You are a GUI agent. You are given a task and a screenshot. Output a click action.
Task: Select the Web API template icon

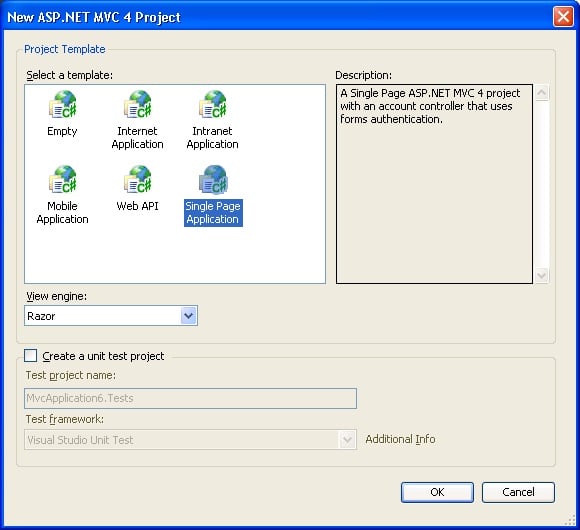pyautogui.click(x=138, y=179)
